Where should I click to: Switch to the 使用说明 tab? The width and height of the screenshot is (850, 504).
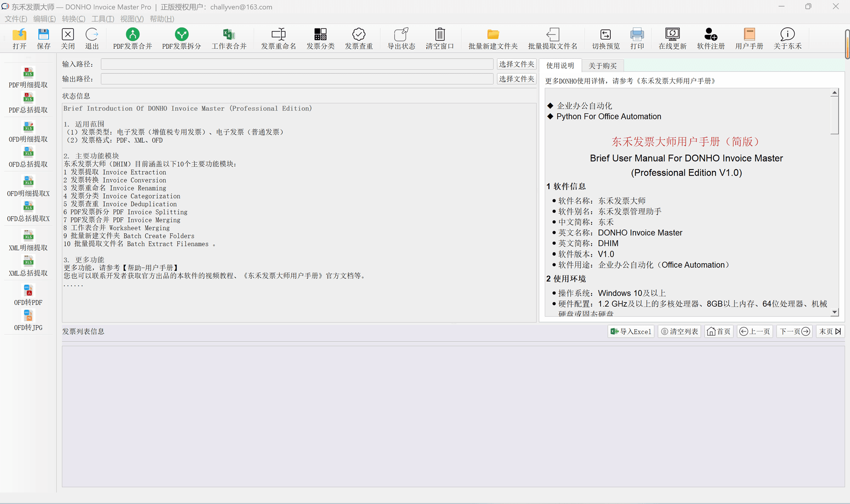click(x=560, y=65)
